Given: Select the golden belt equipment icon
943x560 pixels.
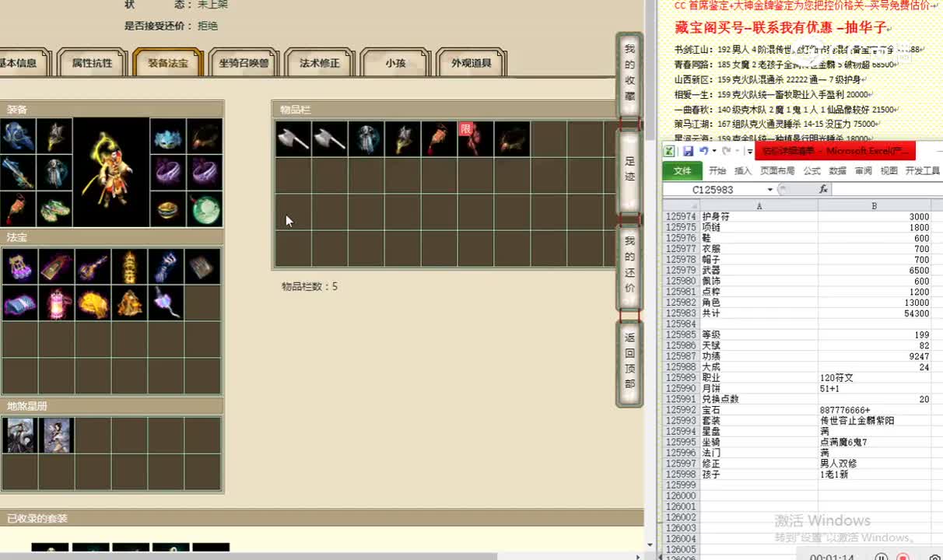Looking at the screenshot, I should coord(167,208).
